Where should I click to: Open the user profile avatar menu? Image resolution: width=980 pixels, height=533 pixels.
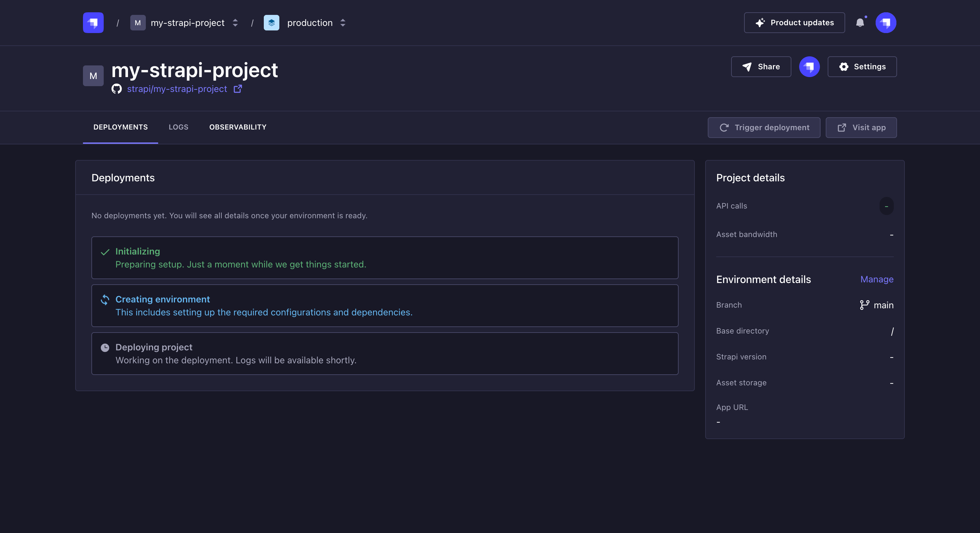click(886, 23)
